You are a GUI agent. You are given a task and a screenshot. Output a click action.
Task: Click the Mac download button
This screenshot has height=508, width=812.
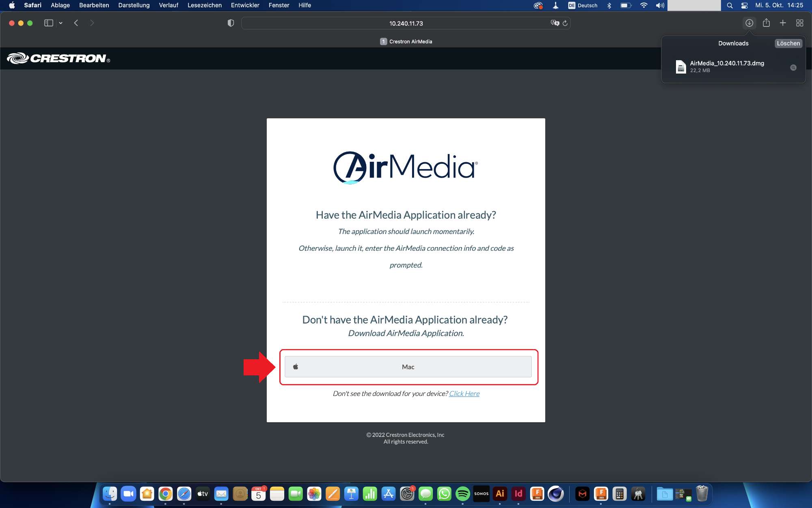(x=408, y=367)
